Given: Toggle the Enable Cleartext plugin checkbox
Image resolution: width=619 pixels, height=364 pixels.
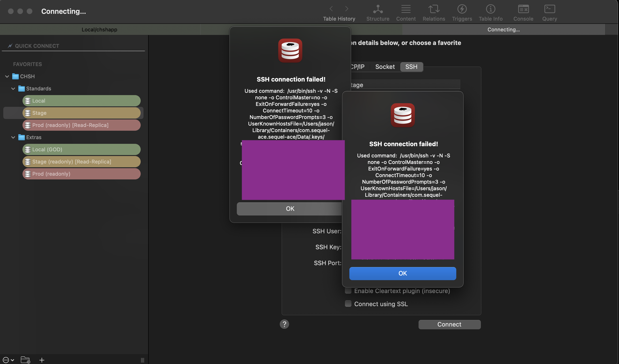Looking at the screenshot, I should tap(348, 291).
